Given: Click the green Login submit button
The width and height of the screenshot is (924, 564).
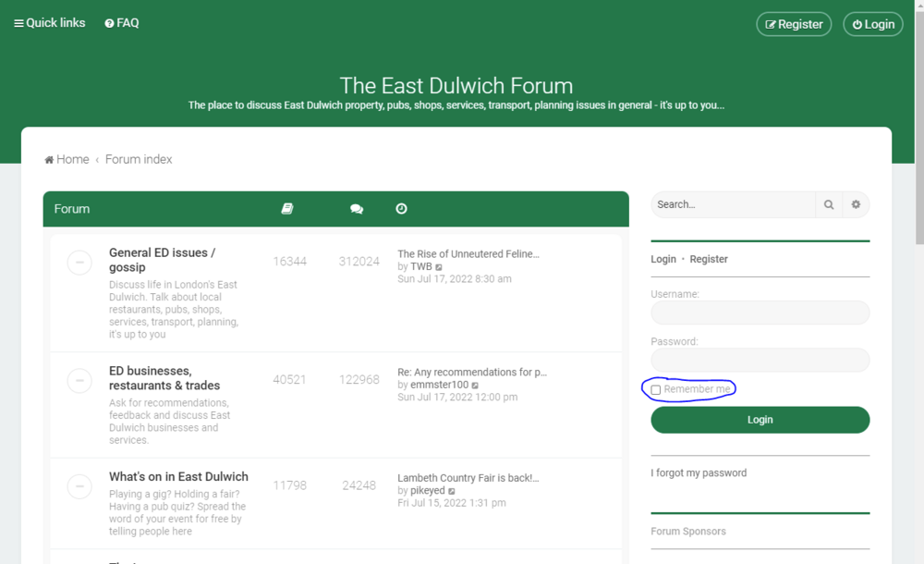Looking at the screenshot, I should (760, 420).
